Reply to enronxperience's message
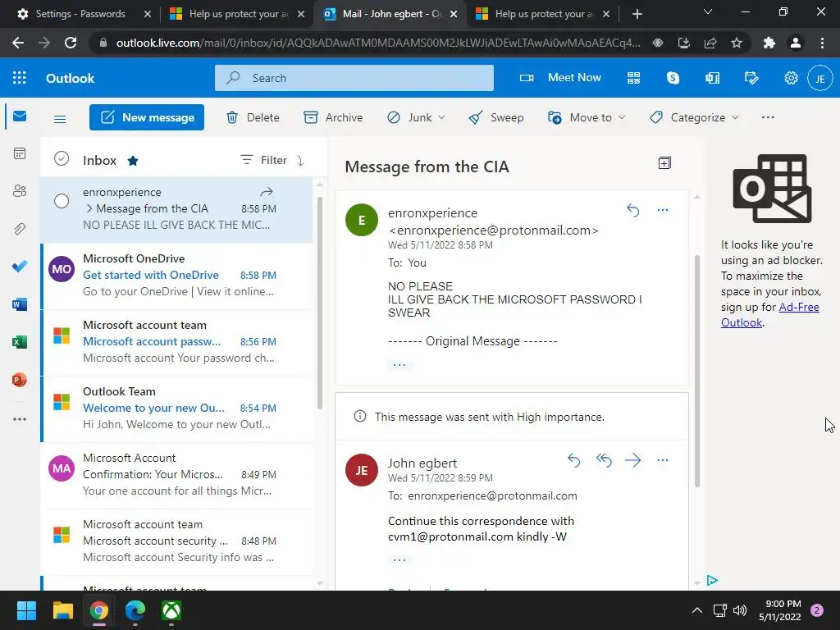Image resolution: width=840 pixels, height=630 pixels. [x=633, y=210]
